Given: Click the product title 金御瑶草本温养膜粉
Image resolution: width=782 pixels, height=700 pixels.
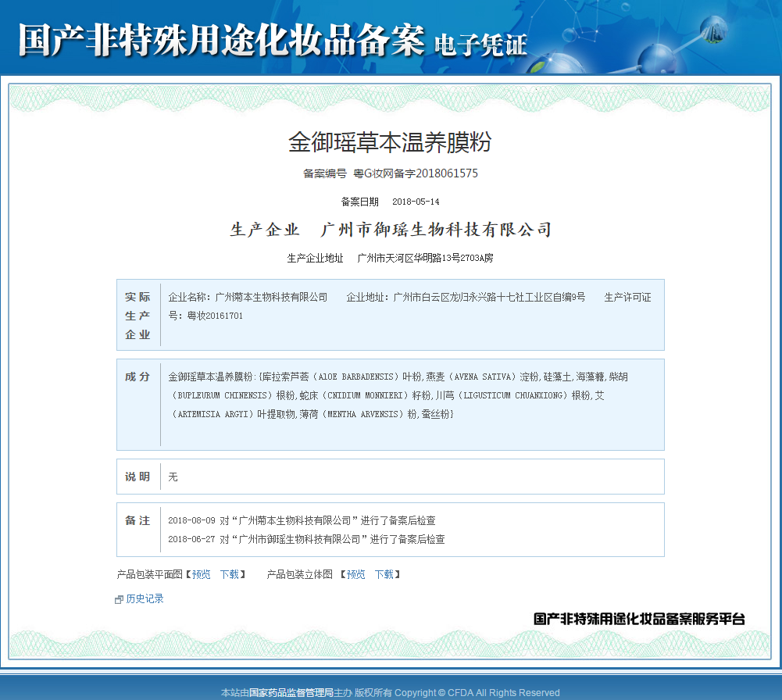Looking at the screenshot, I should 390,142.
